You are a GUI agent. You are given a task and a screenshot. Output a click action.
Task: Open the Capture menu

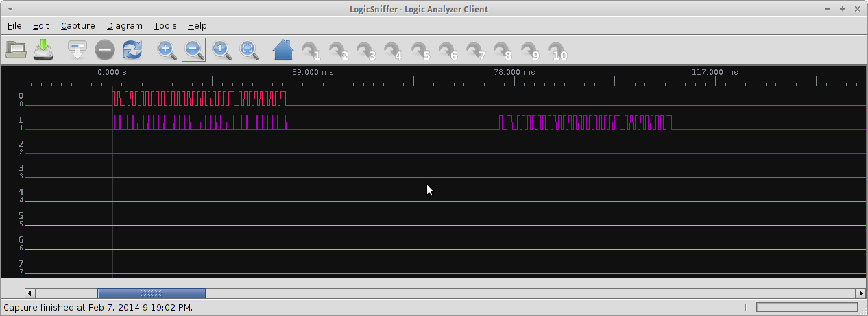[77, 26]
